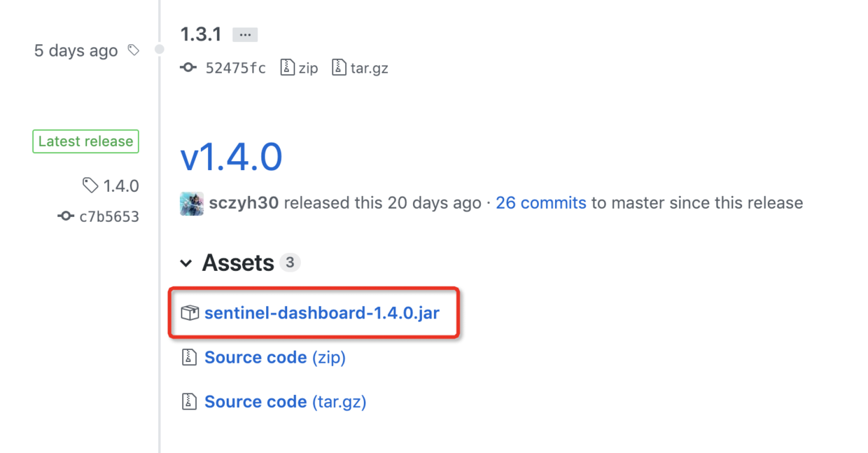Open the options menu next to 1.3.1
This screenshot has width=868, height=453.
244,34
